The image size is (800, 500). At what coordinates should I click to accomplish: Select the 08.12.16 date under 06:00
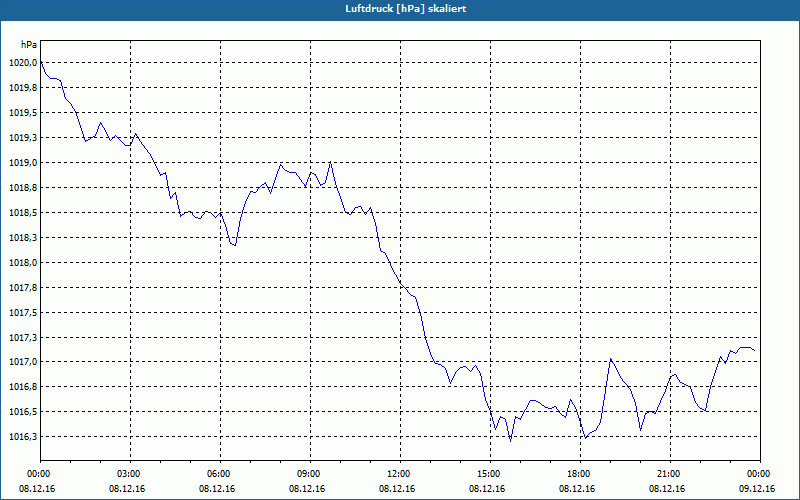click(217, 489)
